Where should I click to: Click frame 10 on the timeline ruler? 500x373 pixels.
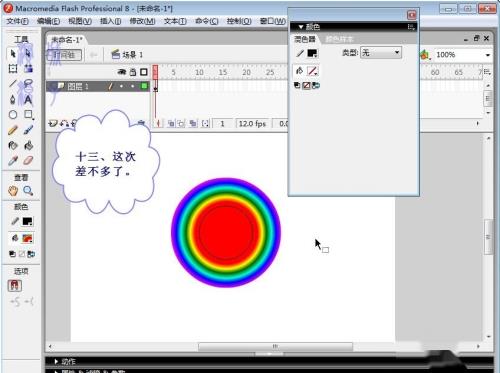click(199, 72)
